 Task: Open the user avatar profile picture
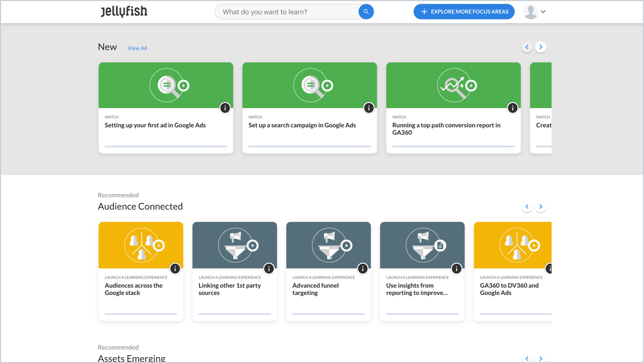coord(531,12)
